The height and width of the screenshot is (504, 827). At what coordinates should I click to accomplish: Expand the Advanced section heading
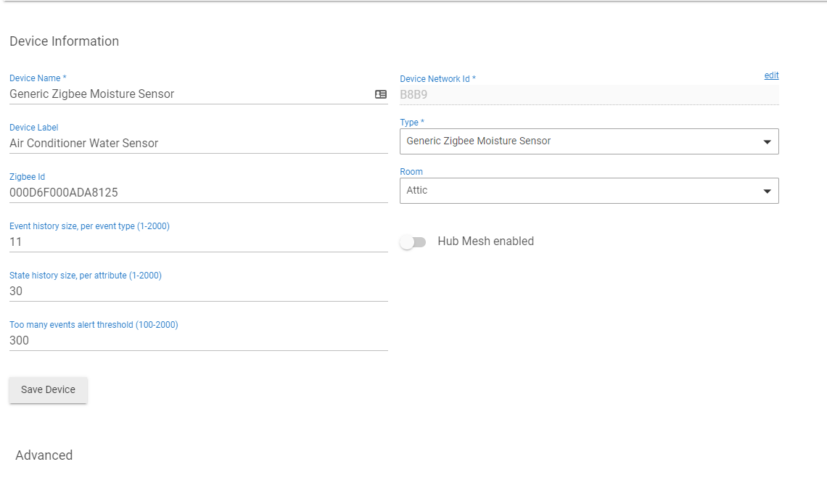pyautogui.click(x=44, y=455)
